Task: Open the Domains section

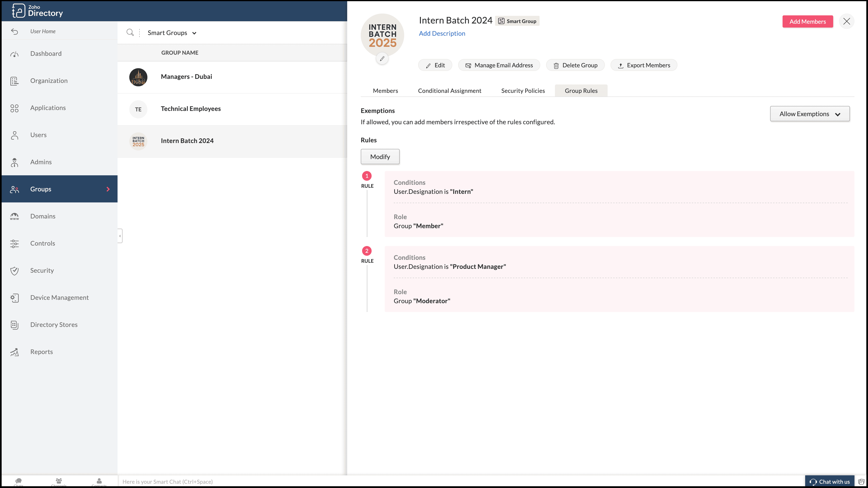Action: pos(43,216)
